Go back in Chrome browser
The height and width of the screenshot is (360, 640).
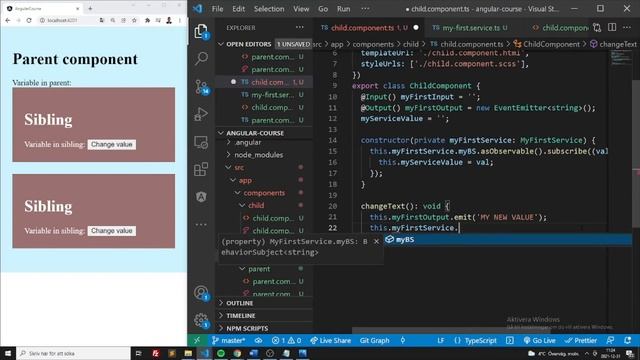[8, 20]
